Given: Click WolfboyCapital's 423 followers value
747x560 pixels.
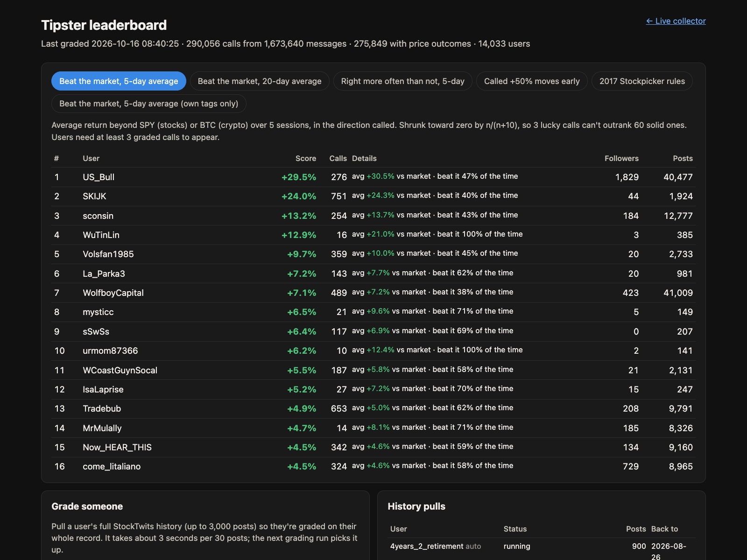Looking at the screenshot, I should tap(631, 293).
